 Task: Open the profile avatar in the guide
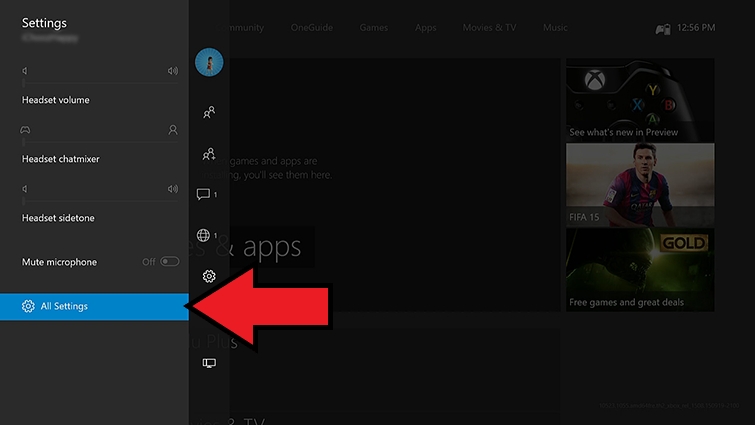click(209, 62)
